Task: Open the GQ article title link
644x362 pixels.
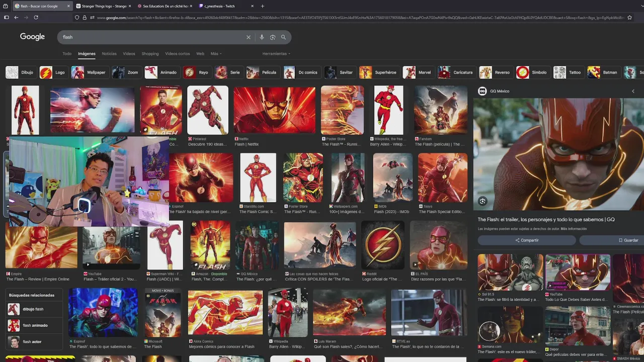Action: (546, 220)
